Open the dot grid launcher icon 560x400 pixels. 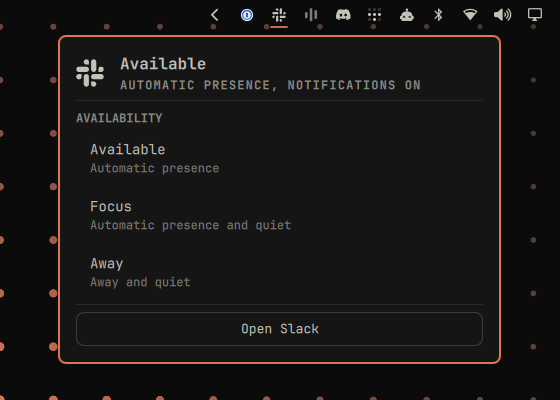374,15
